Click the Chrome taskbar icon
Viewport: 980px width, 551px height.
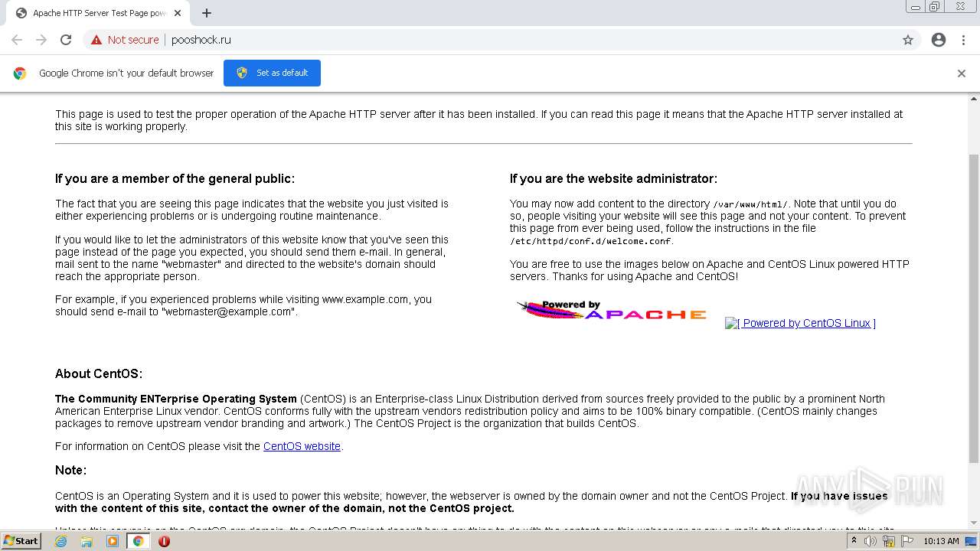click(x=139, y=541)
